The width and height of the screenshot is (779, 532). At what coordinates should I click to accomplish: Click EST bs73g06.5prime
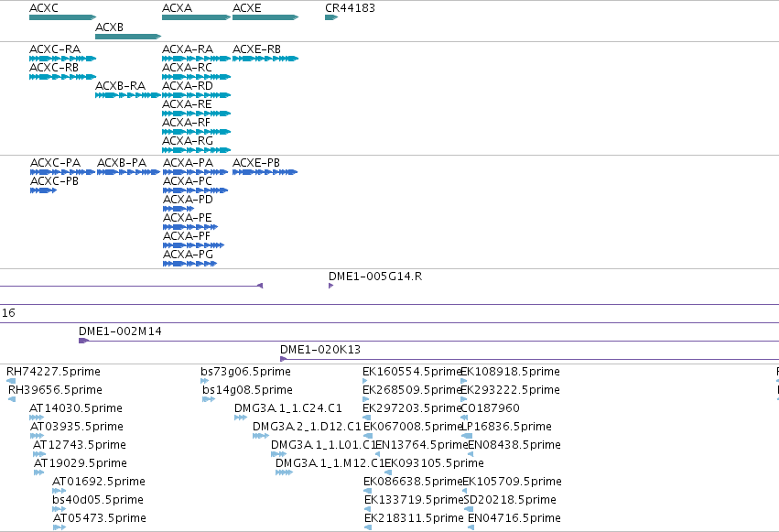pyautogui.click(x=205, y=381)
